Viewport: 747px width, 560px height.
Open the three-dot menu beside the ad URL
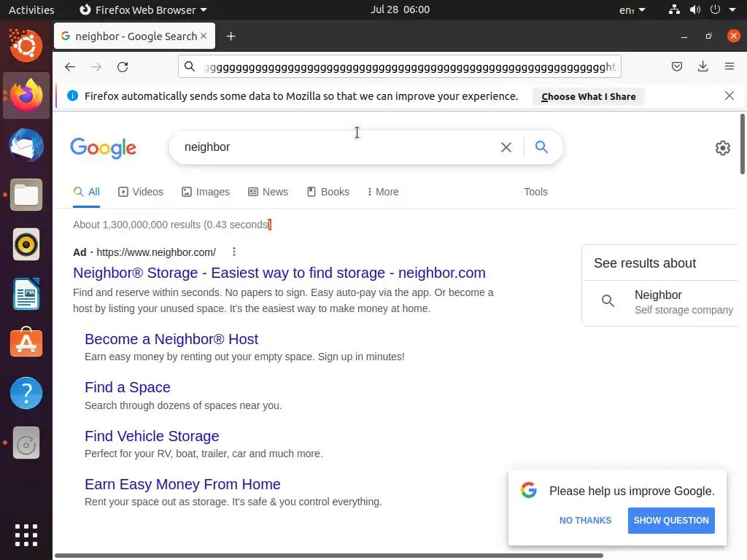234,252
